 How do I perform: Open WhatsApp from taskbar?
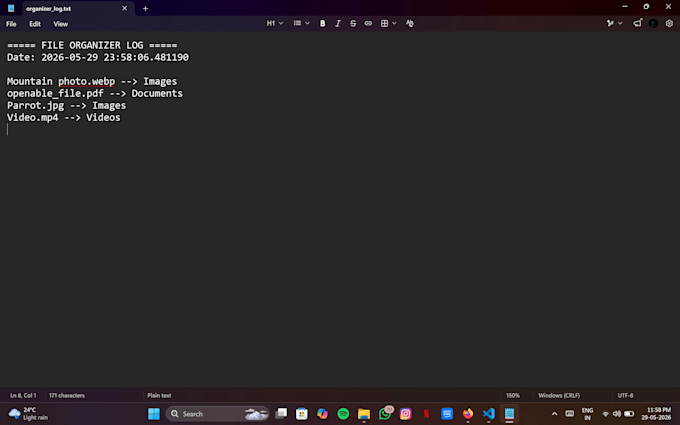tap(385, 414)
